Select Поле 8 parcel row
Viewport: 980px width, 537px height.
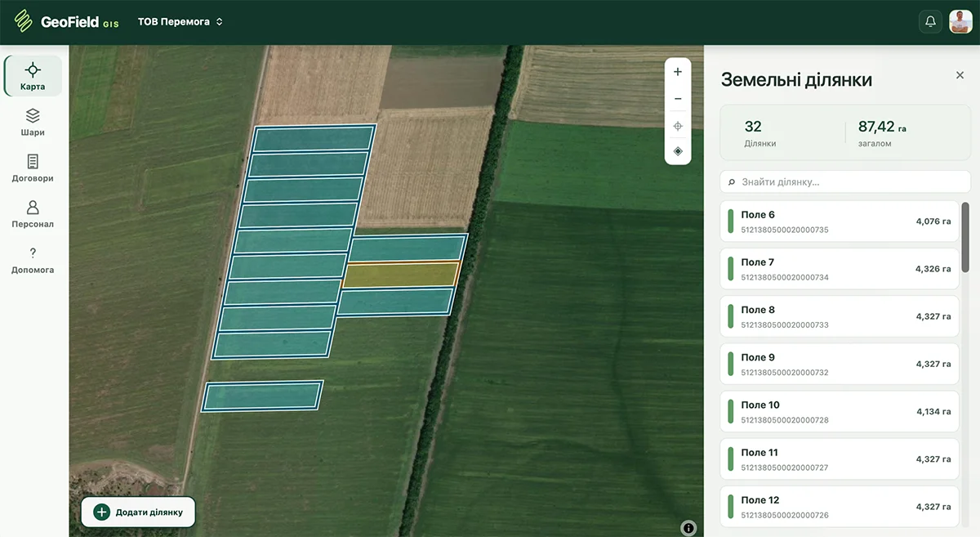pyautogui.click(x=840, y=316)
